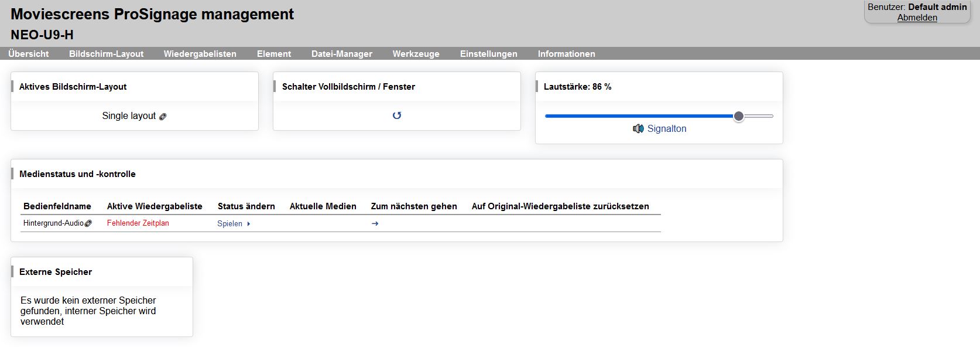Open the Wiedergabelisten menu
The height and width of the screenshot is (347, 980).
click(x=200, y=54)
